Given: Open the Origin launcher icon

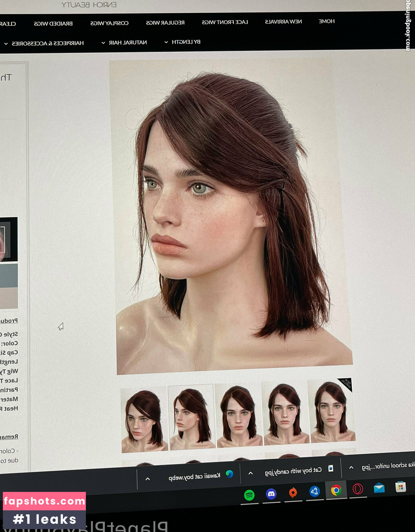Looking at the screenshot, I should pyautogui.click(x=293, y=492).
